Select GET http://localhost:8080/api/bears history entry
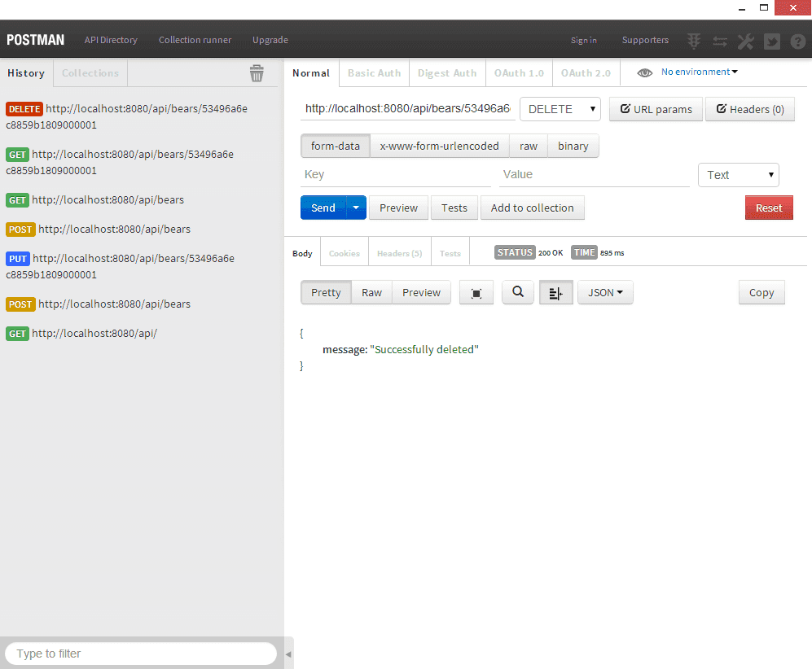 point(94,199)
